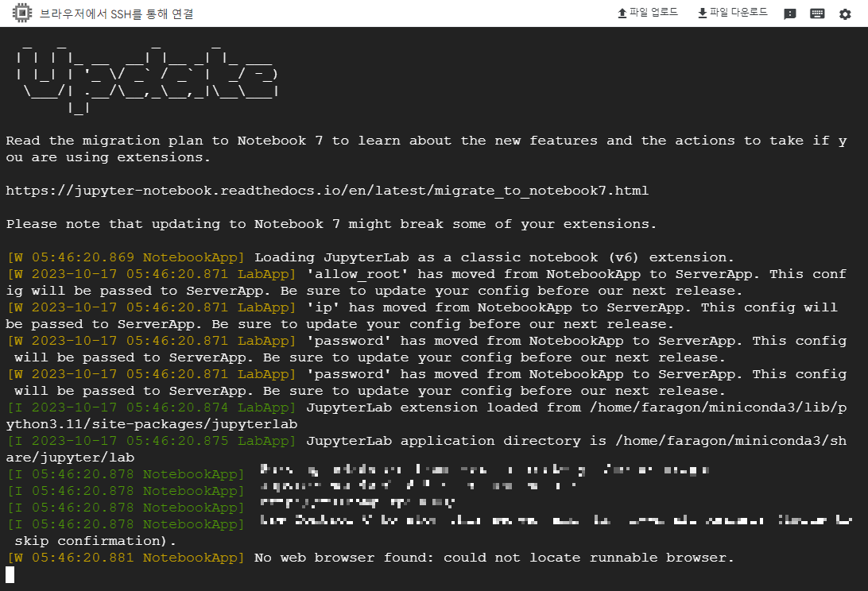Image resolution: width=868 pixels, height=591 pixels.
Task: Click the upload arrow icon
Action: tap(622, 13)
